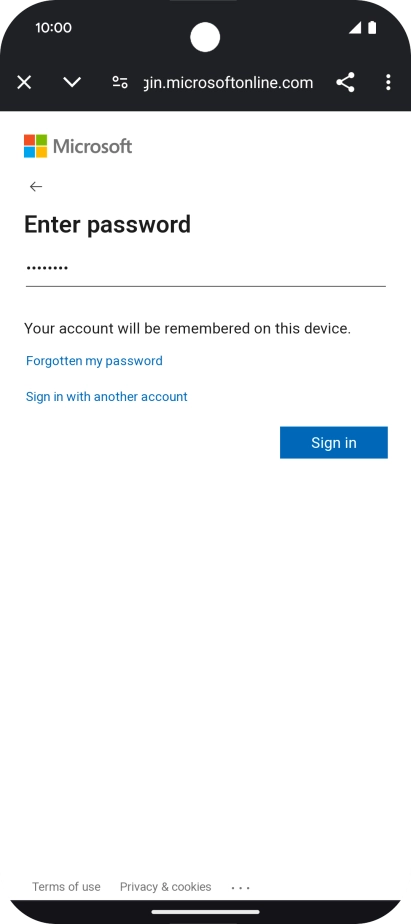Open site settings icon beside URL
The image size is (411, 924).
click(120, 82)
